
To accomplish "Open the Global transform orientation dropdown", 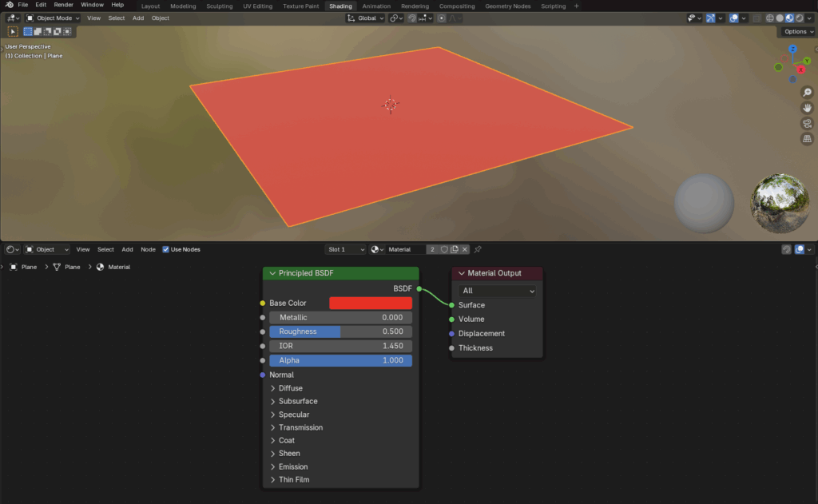I will click(x=365, y=18).
